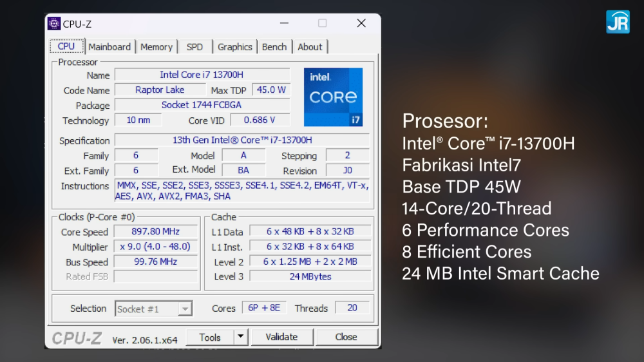This screenshot has height=362, width=644.
Task: Click the Stepping value 2
Action: click(x=348, y=155)
